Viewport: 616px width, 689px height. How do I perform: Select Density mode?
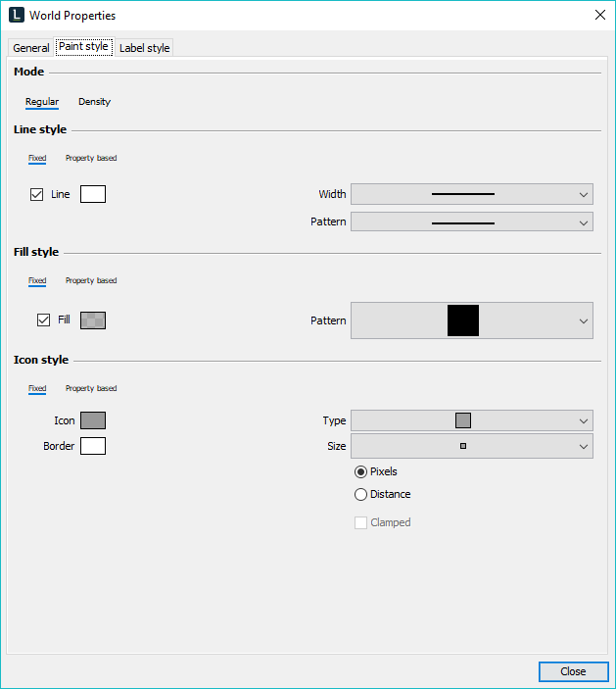(x=94, y=102)
